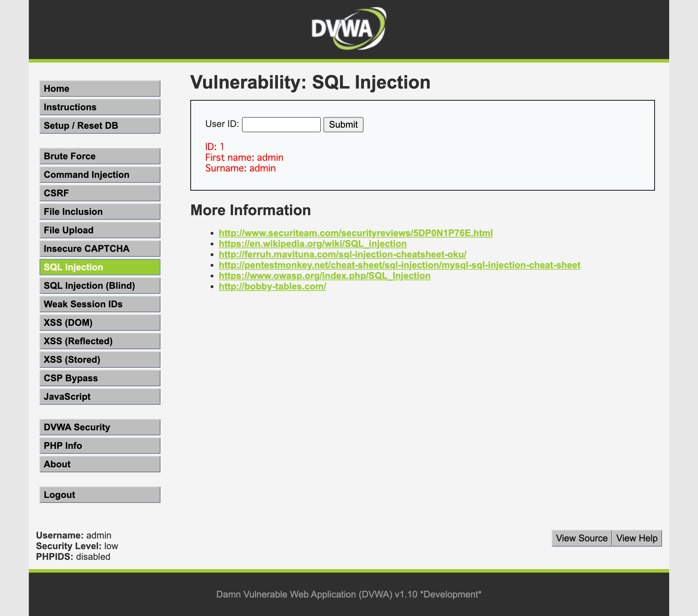
Task: Log out via the Logout item
Action: [x=100, y=495]
